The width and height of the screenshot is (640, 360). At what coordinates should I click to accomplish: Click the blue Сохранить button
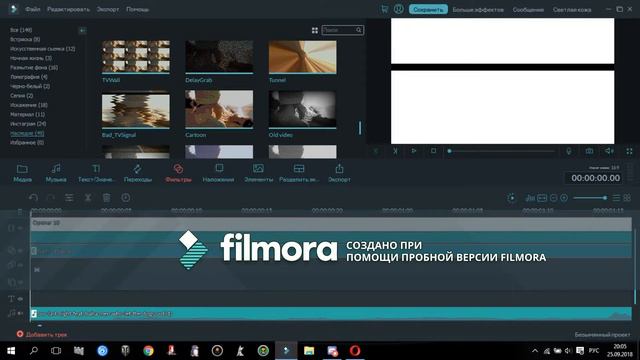pyautogui.click(x=428, y=9)
